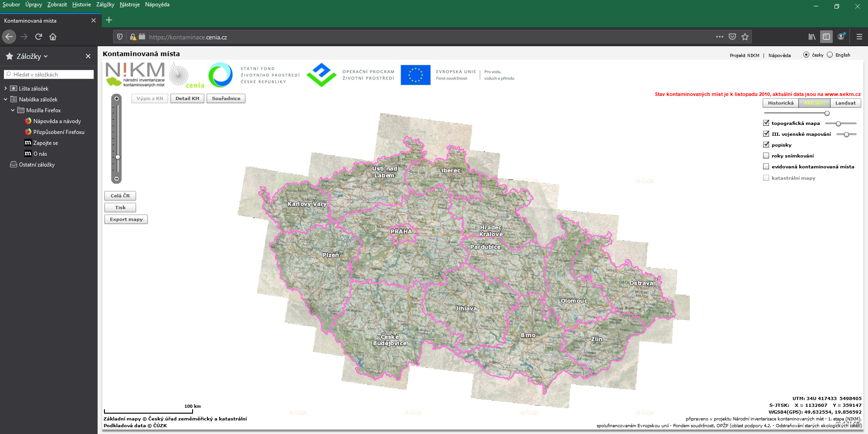Click the Export mapy button
This screenshot has width=868, height=434.
pyautogui.click(x=126, y=219)
